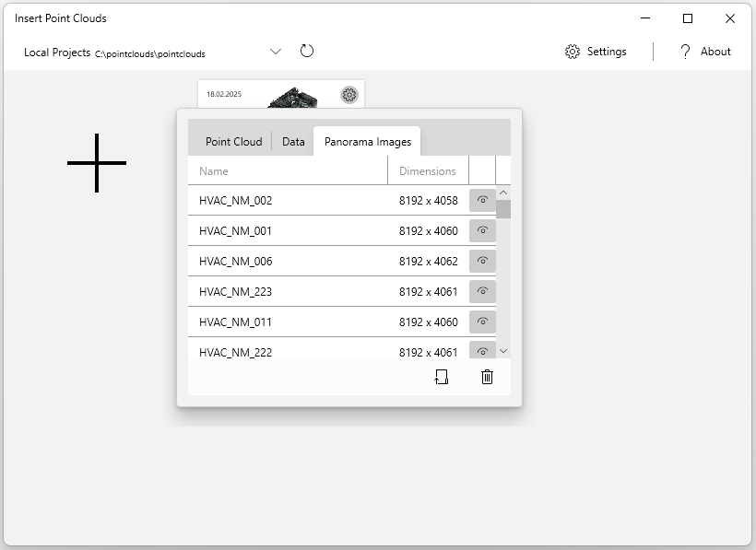Click the refresh projects icon

(x=307, y=51)
